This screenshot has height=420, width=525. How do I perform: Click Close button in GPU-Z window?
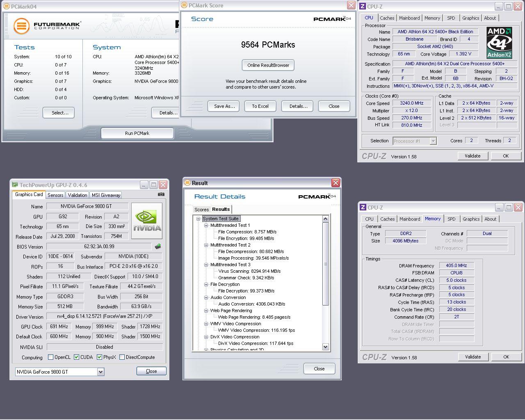tap(151, 371)
